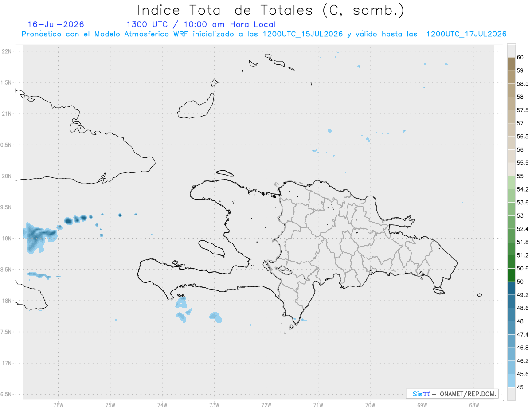This screenshot has height=411, width=532.
Task: Click the colorbar value 48.6
Action: pyautogui.click(x=523, y=308)
